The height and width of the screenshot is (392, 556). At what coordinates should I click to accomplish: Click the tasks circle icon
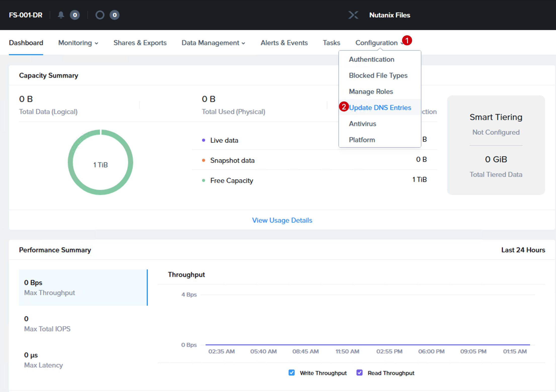coord(100,15)
